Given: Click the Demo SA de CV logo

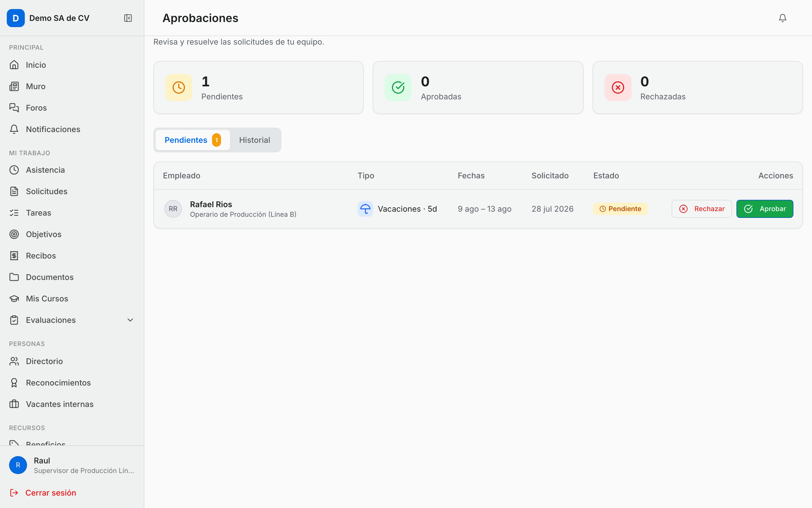Looking at the screenshot, I should [x=16, y=18].
